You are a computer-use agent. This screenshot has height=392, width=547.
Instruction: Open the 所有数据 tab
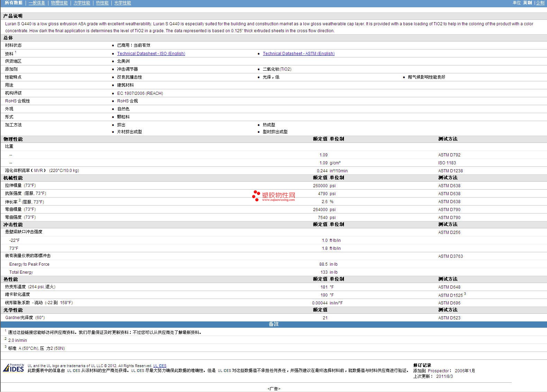coord(13,3)
